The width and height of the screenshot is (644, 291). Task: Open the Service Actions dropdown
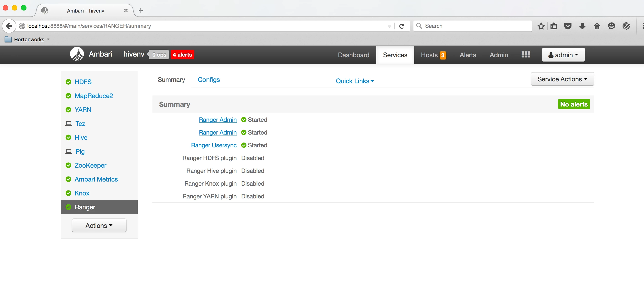(562, 79)
